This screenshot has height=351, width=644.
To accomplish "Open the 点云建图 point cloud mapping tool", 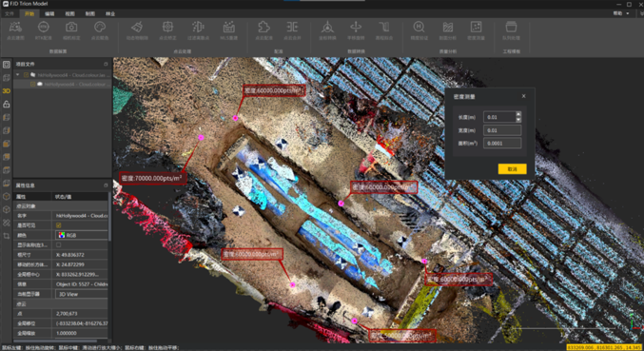I will coord(15,30).
